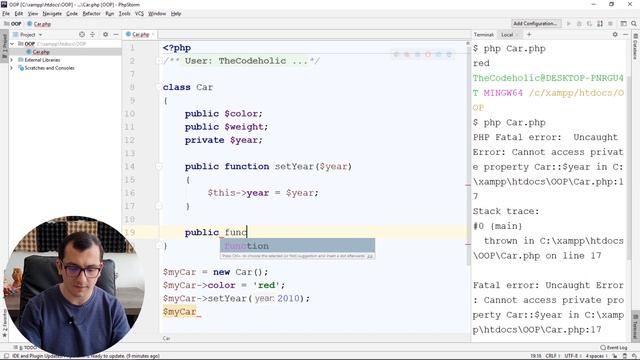Collapse the OOP project root node
Viewport: 640px width, 360px height.
[x=12, y=44]
